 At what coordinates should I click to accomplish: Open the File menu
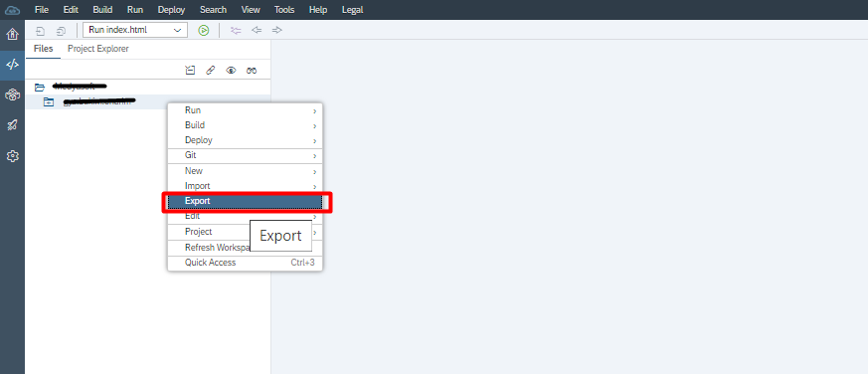42,10
